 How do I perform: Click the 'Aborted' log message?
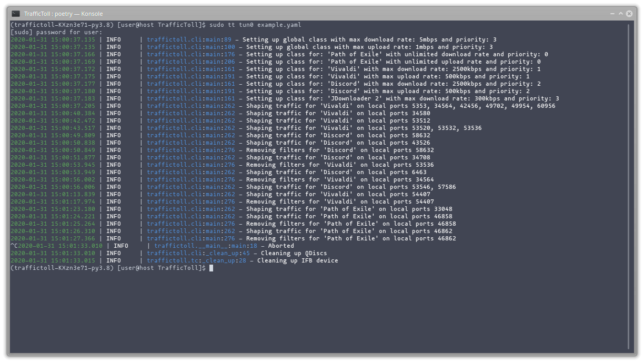coord(281,246)
